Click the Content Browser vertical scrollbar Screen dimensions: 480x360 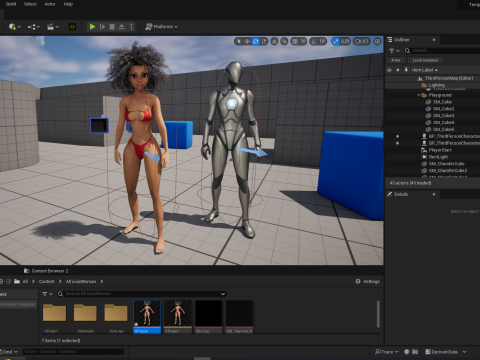(378, 314)
